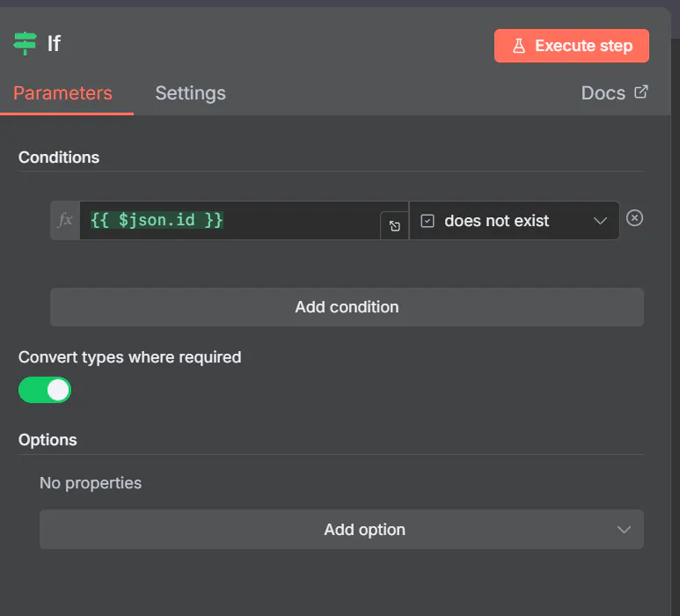Click the If node signpost icon
This screenshot has height=616, width=680.
point(26,42)
